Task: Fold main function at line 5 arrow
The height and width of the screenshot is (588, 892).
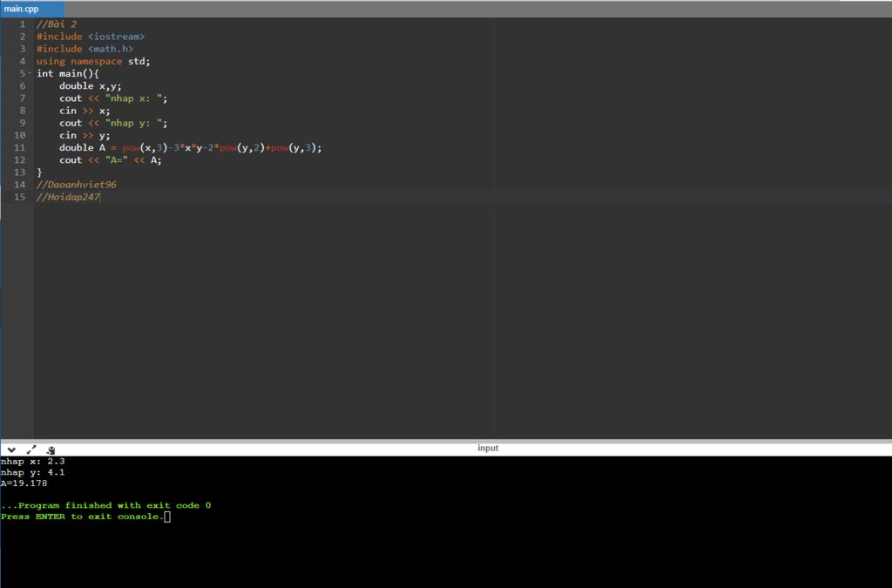Action: tap(30, 73)
